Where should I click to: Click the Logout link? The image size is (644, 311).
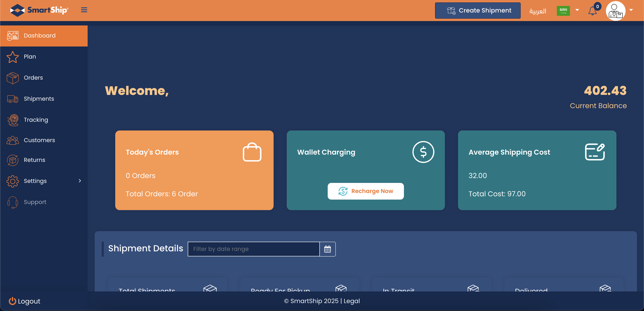[x=25, y=301]
